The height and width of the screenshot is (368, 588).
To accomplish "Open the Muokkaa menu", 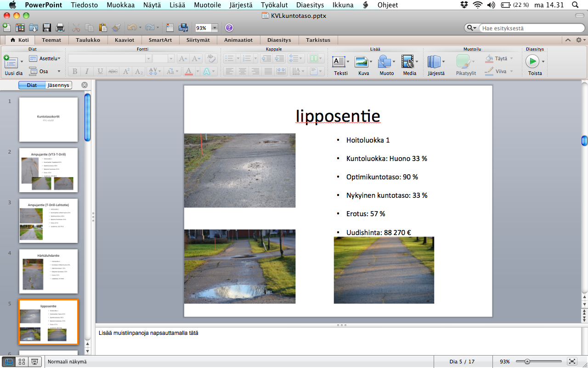I will coord(120,5).
